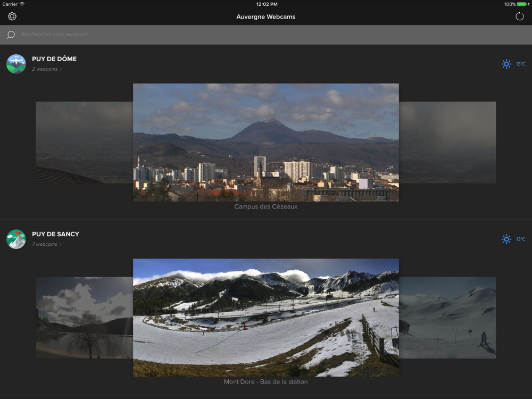
Task: Open the PUY DE SANCY section title
Action: [x=55, y=234]
